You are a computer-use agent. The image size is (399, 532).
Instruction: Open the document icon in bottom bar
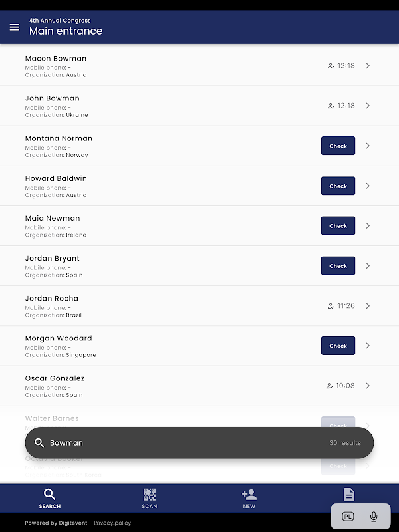point(349,494)
